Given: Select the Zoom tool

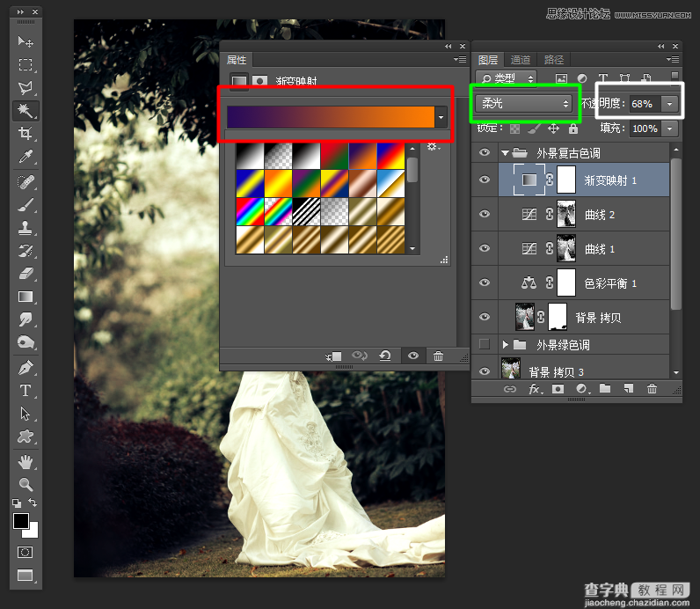Looking at the screenshot, I should 26,484.
